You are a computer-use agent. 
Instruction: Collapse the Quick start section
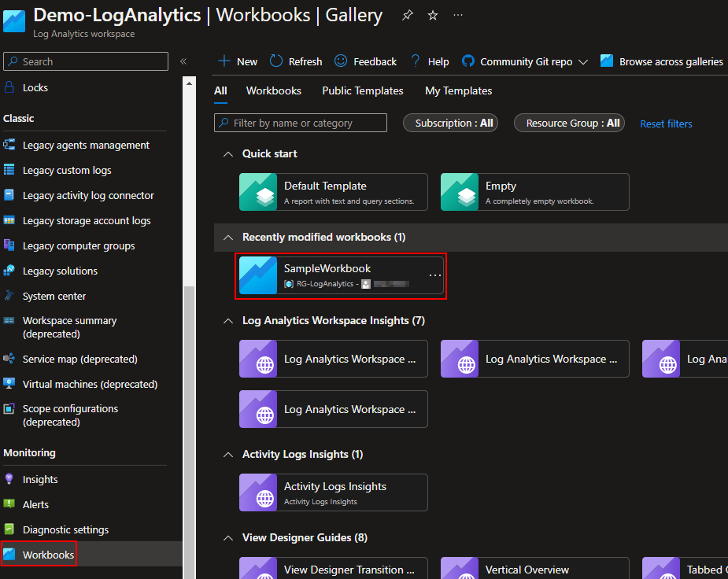pos(228,153)
